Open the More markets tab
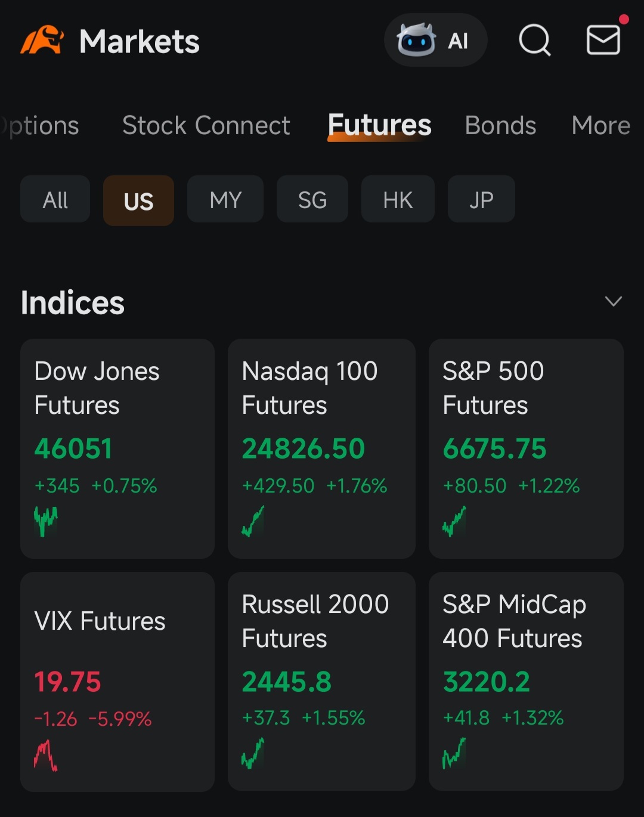This screenshot has width=644, height=817. [x=600, y=125]
